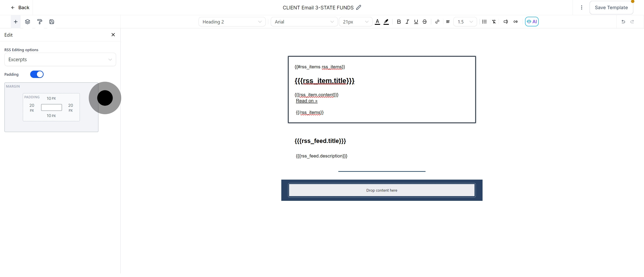Image resolution: width=644 pixels, height=277 pixels.
Task: Open the AI assistant button
Action: [532, 22]
